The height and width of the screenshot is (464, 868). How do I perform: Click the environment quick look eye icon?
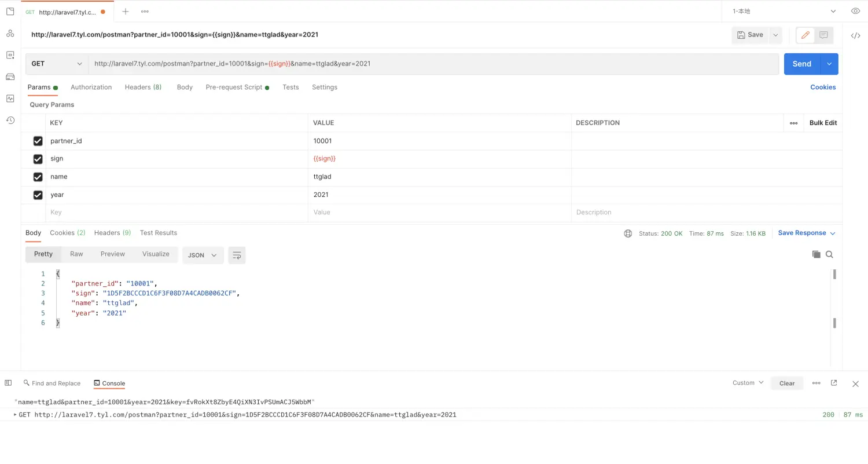pos(855,11)
